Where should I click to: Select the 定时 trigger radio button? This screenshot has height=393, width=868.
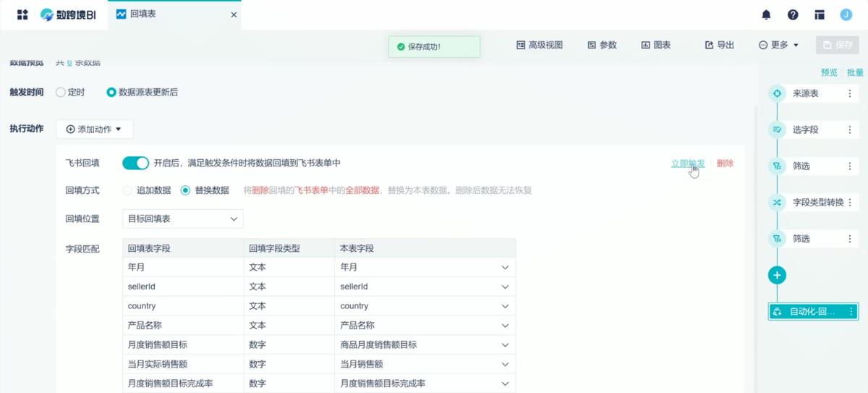(61, 93)
